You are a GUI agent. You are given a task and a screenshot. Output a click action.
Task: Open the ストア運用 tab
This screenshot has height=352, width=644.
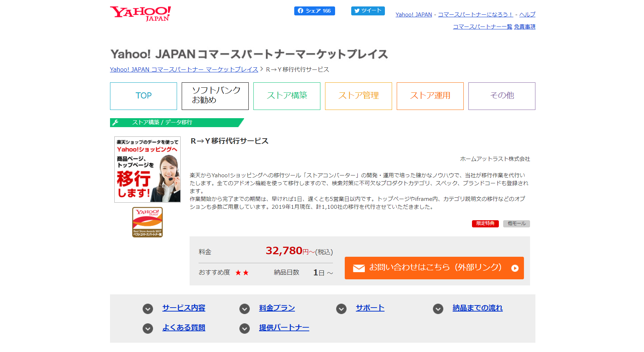tap(430, 96)
